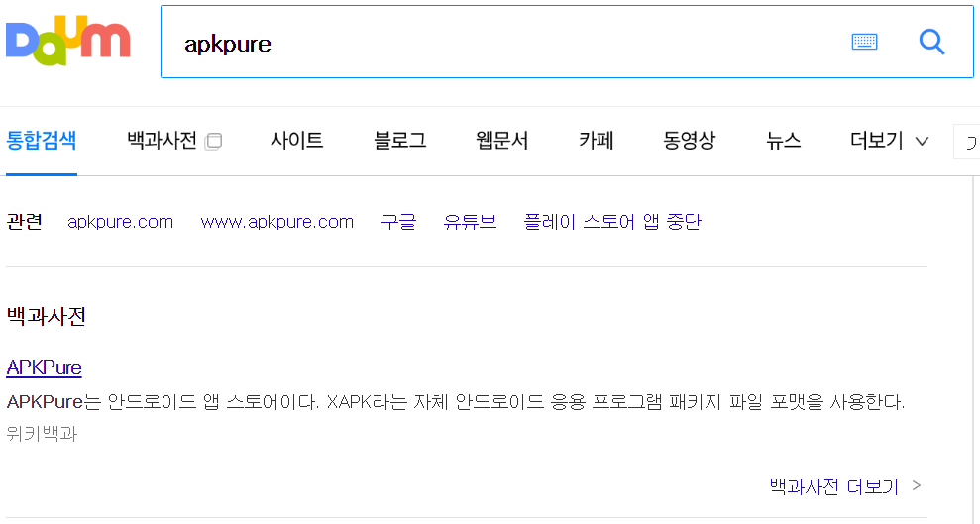Click the Daum logo
The width and height of the screenshot is (980, 524).
coord(68,41)
